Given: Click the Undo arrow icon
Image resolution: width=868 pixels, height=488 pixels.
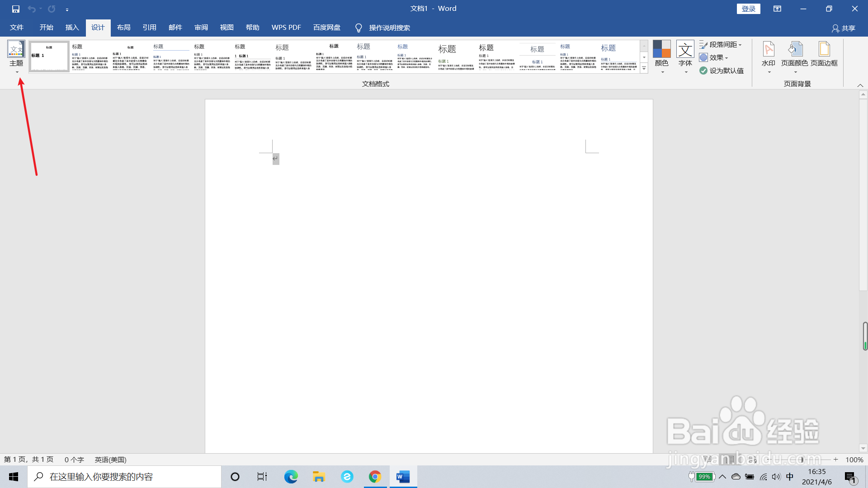Looking at the screenshot, I should click(x=31, y=9).
